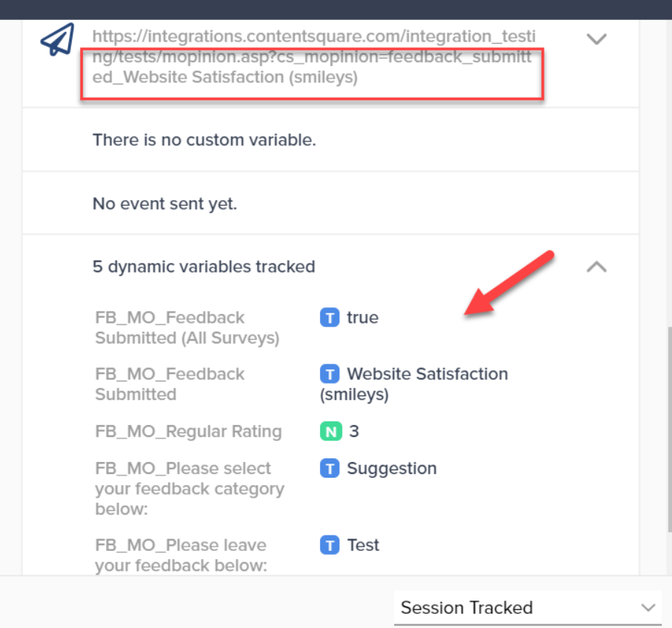Click the FB_MO_Feedback Submitted (All Surveys) label
This screenshot has height=628, width=672.
(x=187, y=328)
